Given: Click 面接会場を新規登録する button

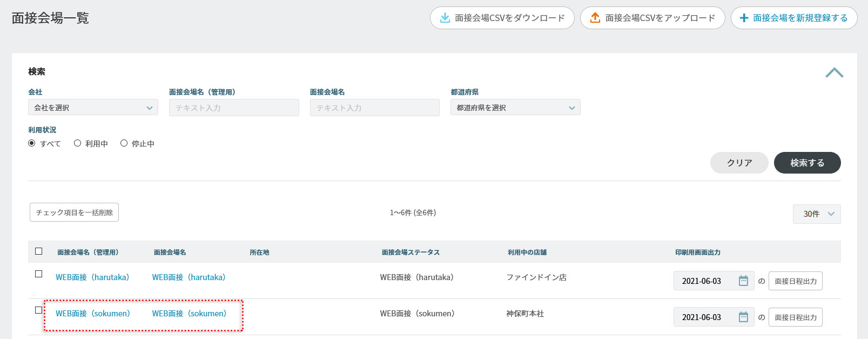Looking at the screenshot, I should (x=794, y=18).
